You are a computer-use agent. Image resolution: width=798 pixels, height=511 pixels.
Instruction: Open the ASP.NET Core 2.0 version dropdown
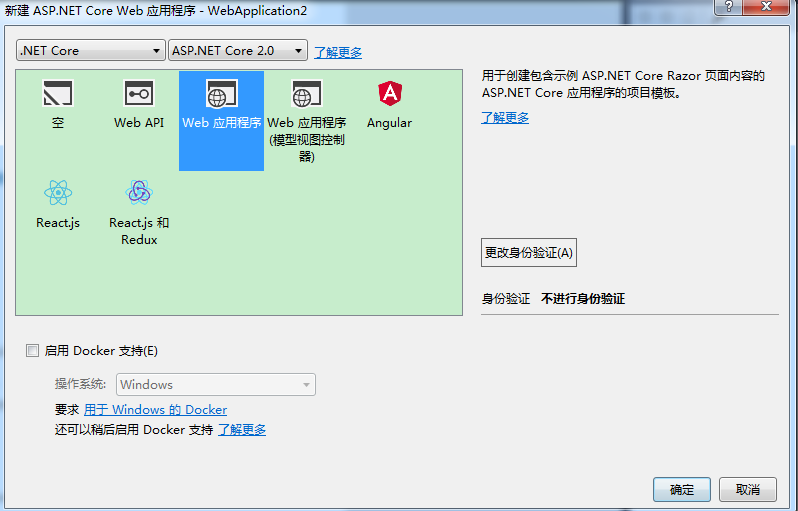[238, 50]
